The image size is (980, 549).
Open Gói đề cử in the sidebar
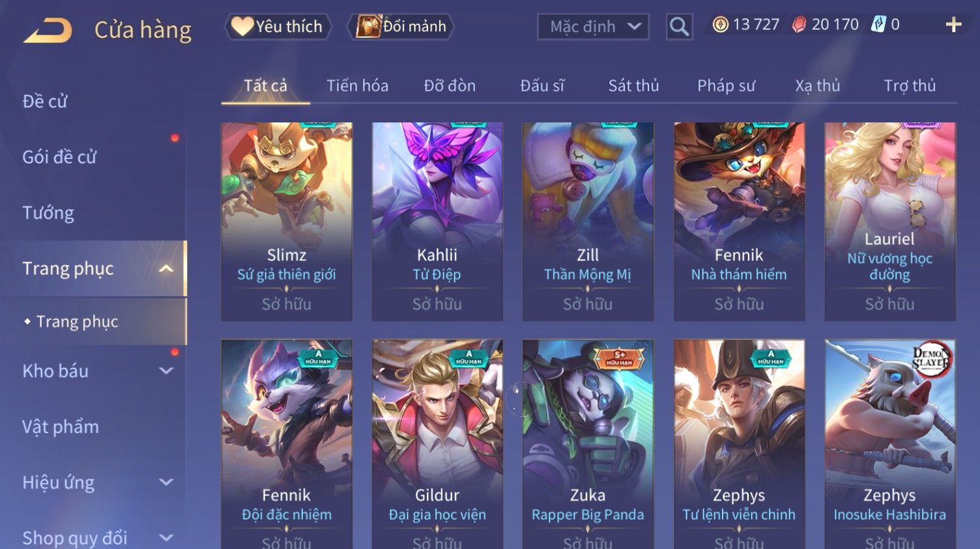[59, 157]
